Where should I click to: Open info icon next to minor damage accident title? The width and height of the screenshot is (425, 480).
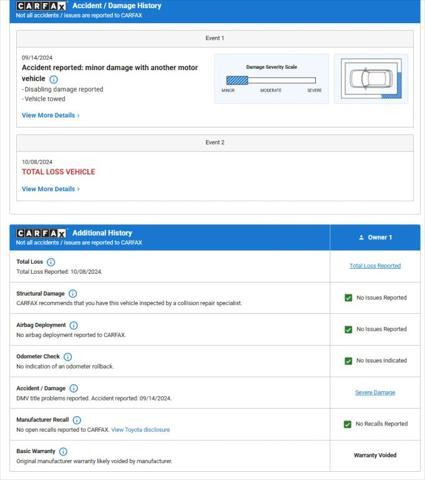pyautogui.click(x=54, y=79)
